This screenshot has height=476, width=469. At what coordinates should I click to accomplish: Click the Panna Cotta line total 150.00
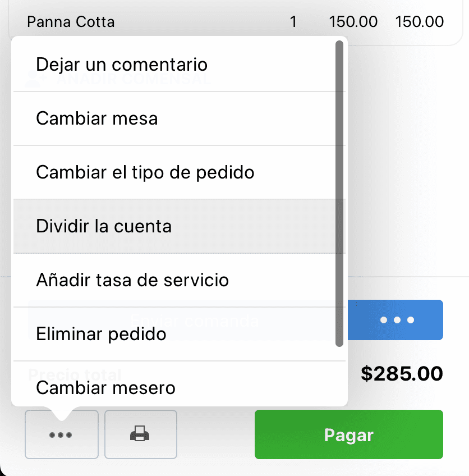click(x=419, y=22)
